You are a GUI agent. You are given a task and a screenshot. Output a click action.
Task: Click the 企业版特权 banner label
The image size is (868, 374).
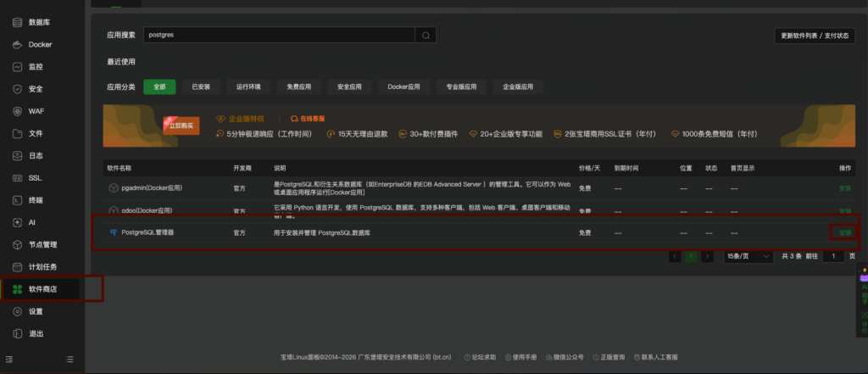pyautogui.click(x=247, y=119)
